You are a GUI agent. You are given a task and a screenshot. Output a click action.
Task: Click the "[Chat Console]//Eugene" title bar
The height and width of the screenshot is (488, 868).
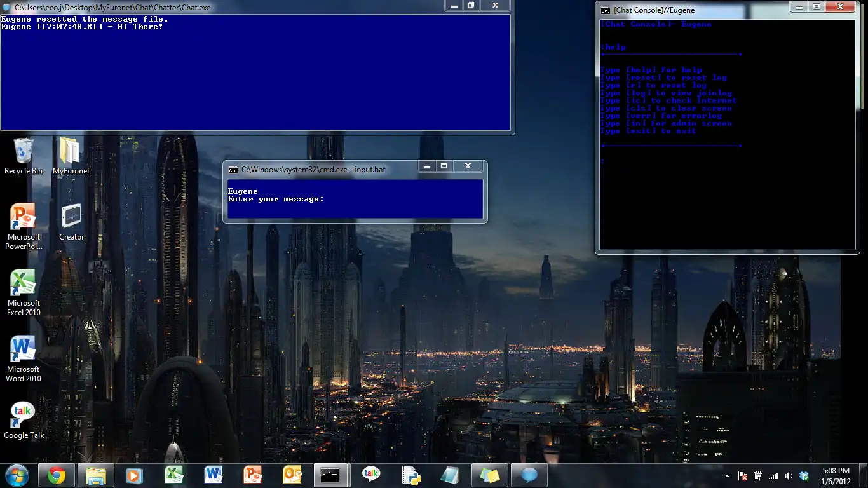point(654,10)
